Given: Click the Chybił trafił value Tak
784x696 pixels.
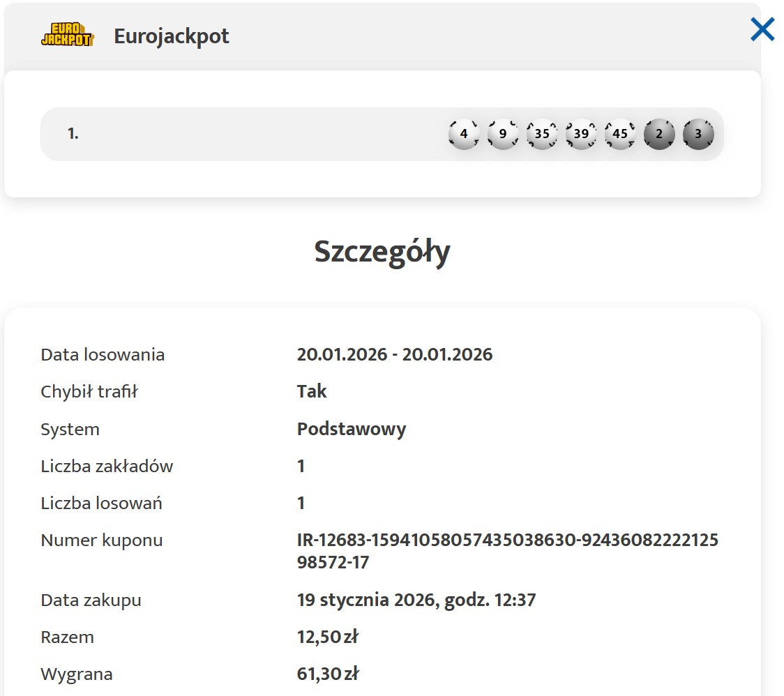Looking at the screenshot, I should [x=312, y=391].
